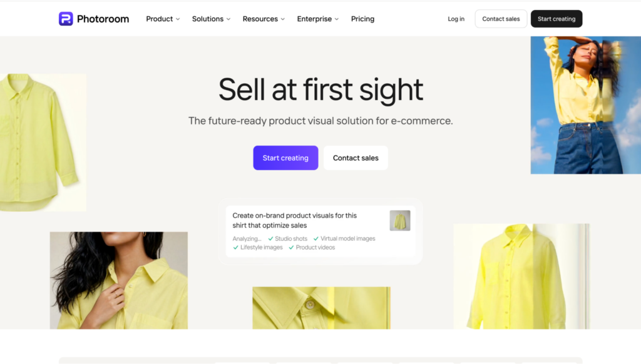The height and width of the screenshot is (364, 641).
Task: Expand the Solutions dropdown chevron
Action: pos(228,19)
